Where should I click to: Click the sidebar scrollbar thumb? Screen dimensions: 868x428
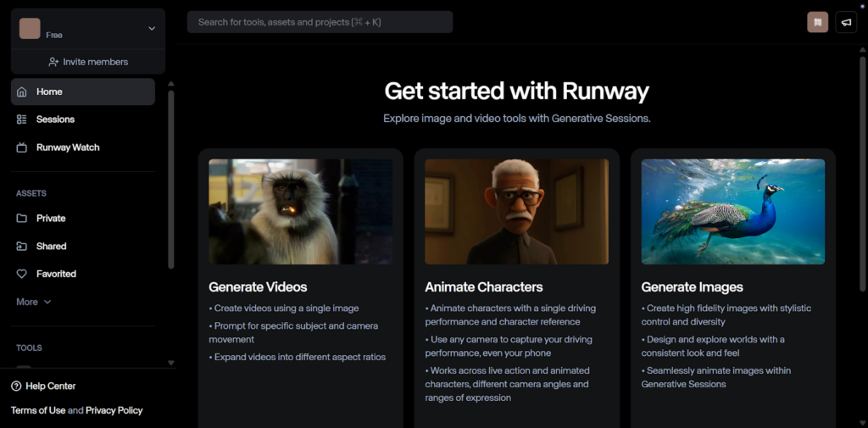(x=171, y=180)
